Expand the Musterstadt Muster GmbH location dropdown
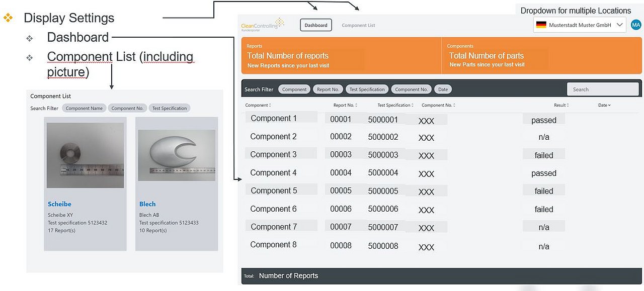 [619, 25]
